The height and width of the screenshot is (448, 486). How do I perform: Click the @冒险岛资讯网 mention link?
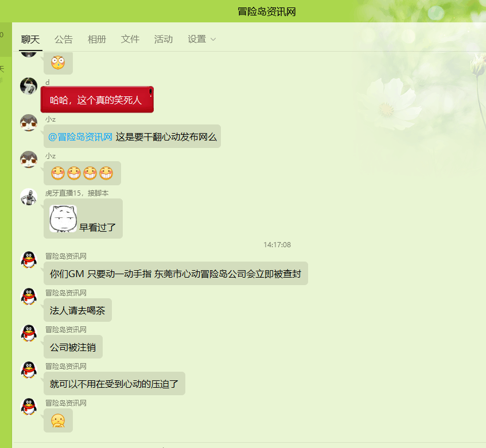[x=80, y=137]
